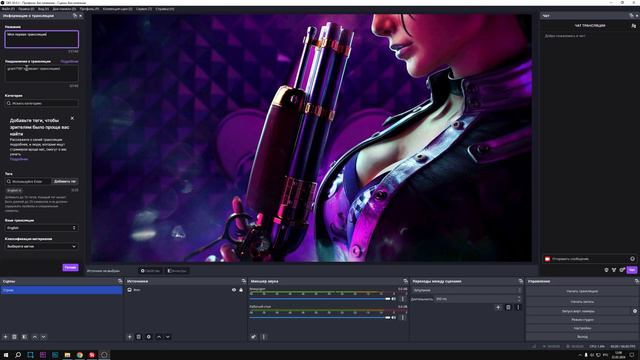640x360 pixels.
Task: Open the Edit menu
Action: tap(26, 9)
